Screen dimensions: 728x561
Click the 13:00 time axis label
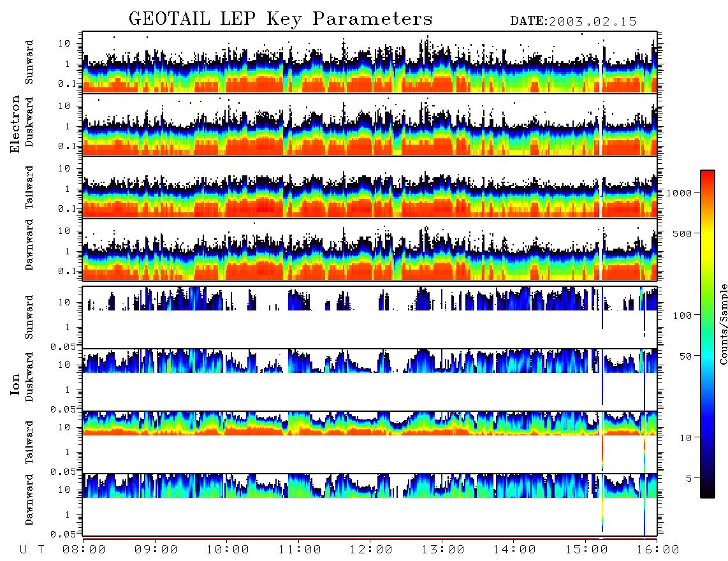click(x=443, y=550)
